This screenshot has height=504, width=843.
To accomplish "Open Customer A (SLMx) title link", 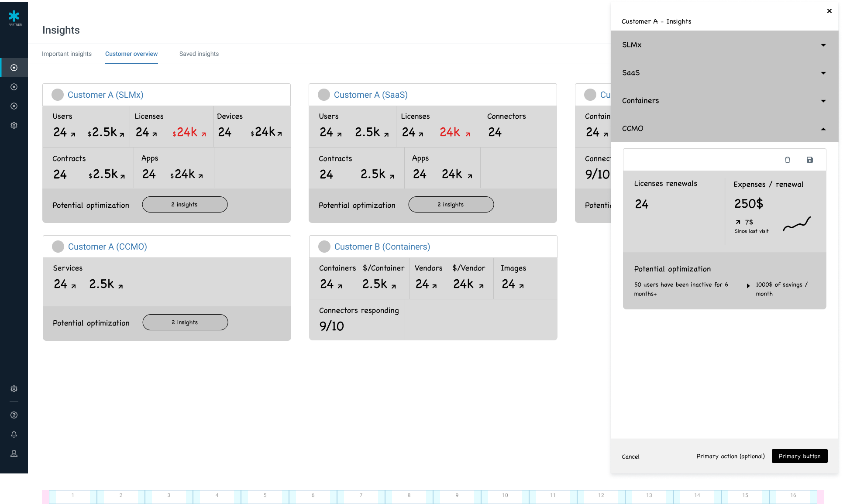I will click(106, 95).
